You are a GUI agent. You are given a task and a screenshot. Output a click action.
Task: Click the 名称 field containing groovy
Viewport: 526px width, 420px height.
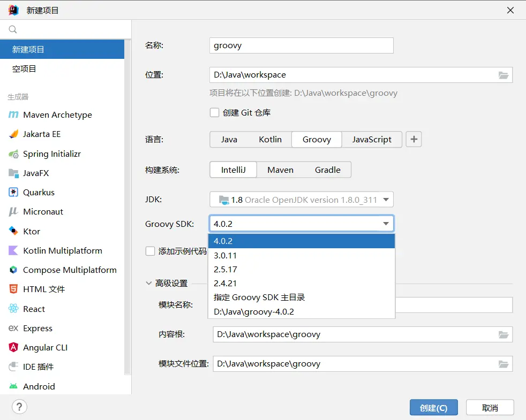[x=302, y=45]
